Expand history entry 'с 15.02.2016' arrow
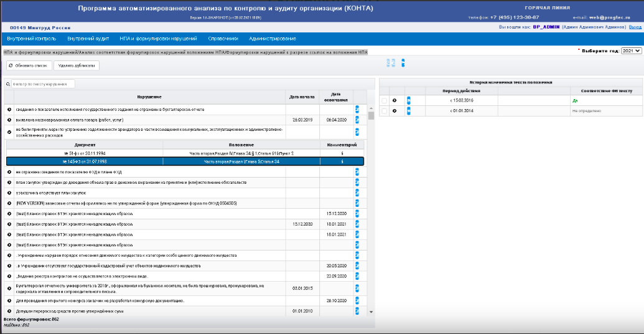The height and width of the screenshot is (334, 644). (x=394, y=100)
